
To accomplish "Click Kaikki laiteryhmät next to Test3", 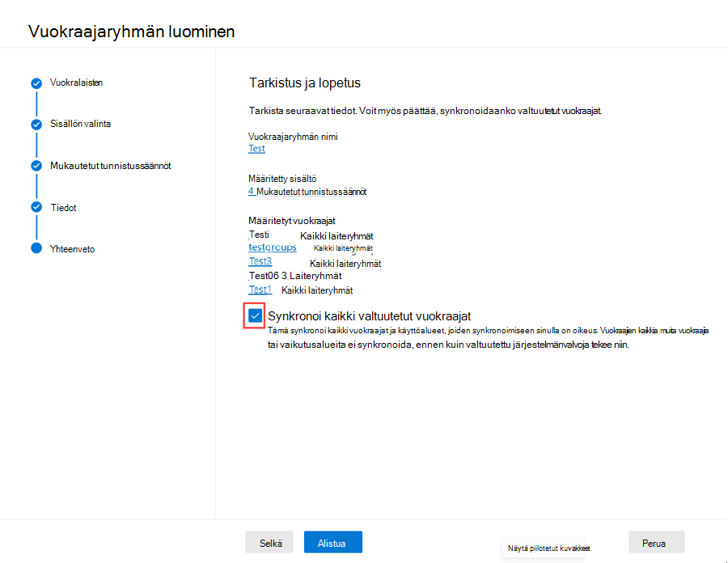I will pos(345,264).
